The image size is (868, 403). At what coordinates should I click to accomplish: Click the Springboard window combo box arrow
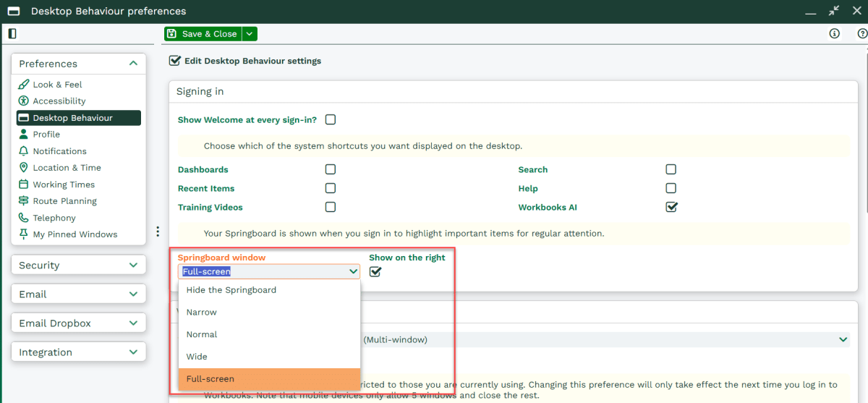coord(353,272)
